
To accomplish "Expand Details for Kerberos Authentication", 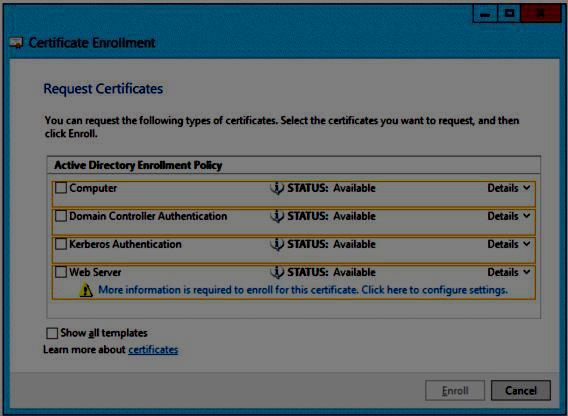I will (509, 244).
